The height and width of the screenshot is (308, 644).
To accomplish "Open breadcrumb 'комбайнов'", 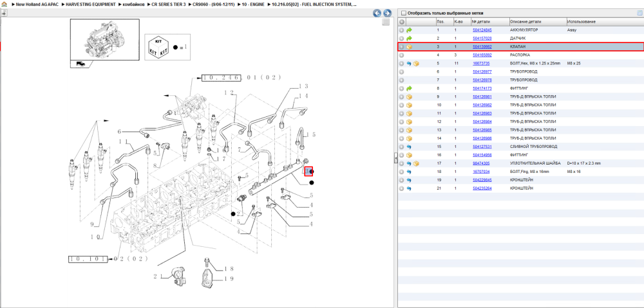I will (x=133, y=4).
